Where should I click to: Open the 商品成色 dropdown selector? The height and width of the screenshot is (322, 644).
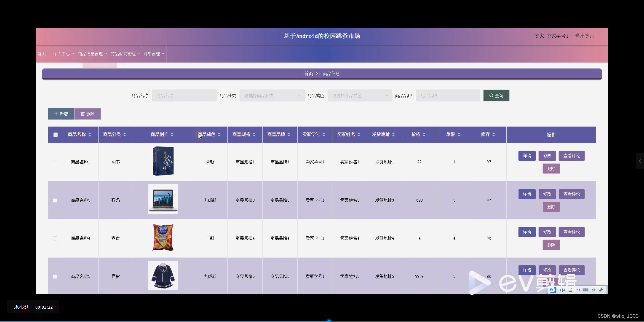(359, 95)
